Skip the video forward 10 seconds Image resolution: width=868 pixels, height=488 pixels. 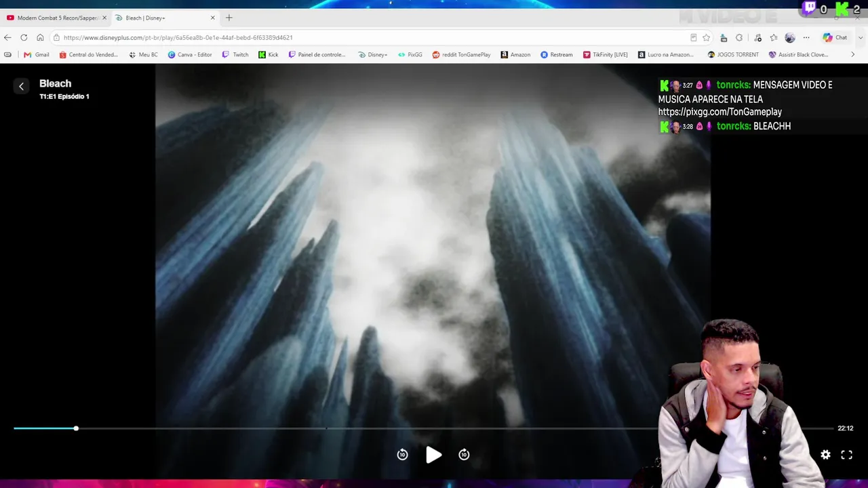click(x=464, y=455)
